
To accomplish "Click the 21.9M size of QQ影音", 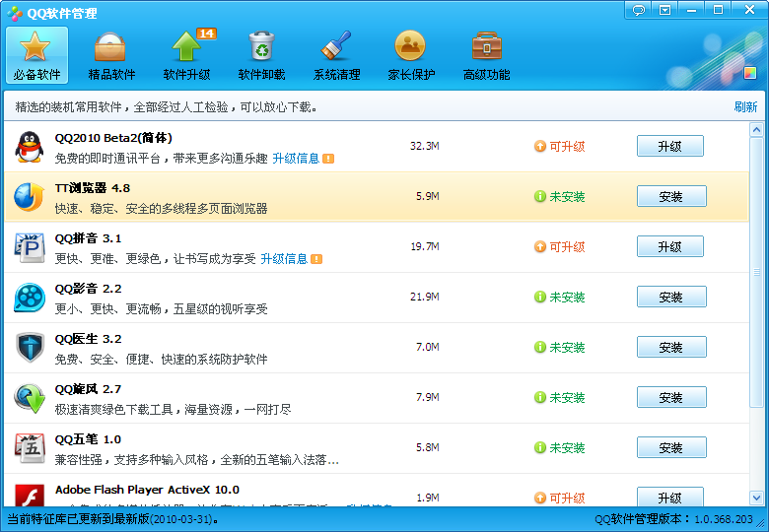I will pyautogui.click(x=425, y=297).
